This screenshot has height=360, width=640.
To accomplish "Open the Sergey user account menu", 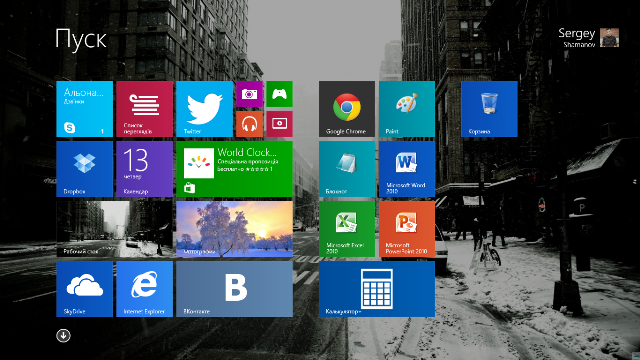I will click(588, 38).
